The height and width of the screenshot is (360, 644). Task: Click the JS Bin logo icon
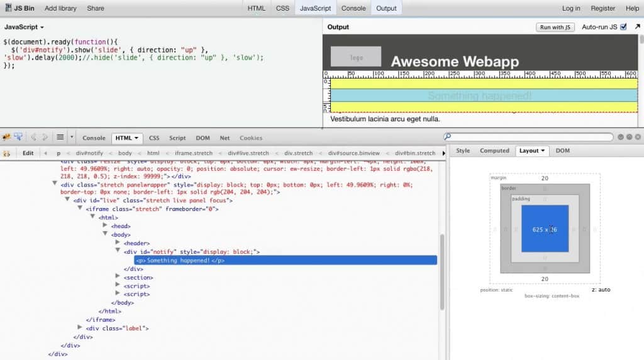[8, 8]
